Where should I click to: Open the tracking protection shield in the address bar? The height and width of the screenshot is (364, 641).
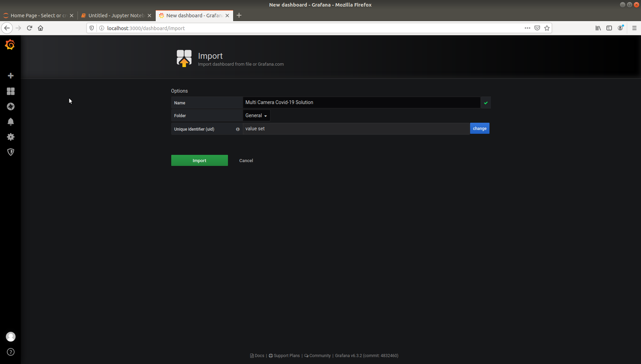(92, 28)
